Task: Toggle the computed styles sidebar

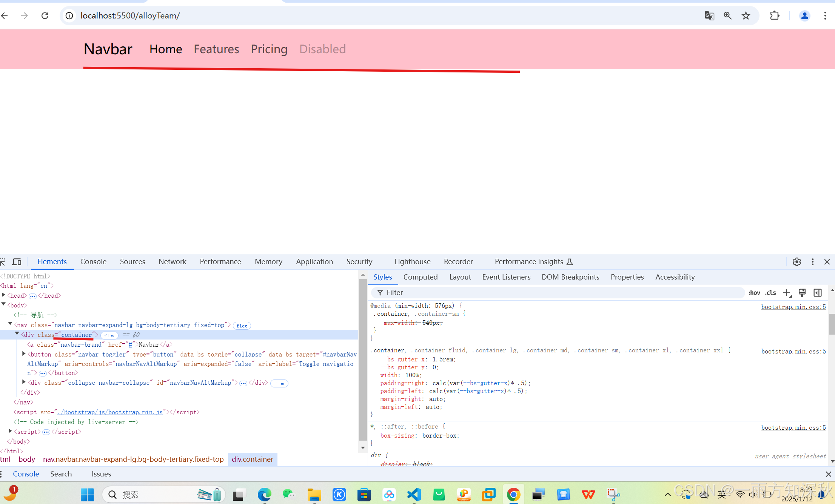Action: [x=818, y=293]
